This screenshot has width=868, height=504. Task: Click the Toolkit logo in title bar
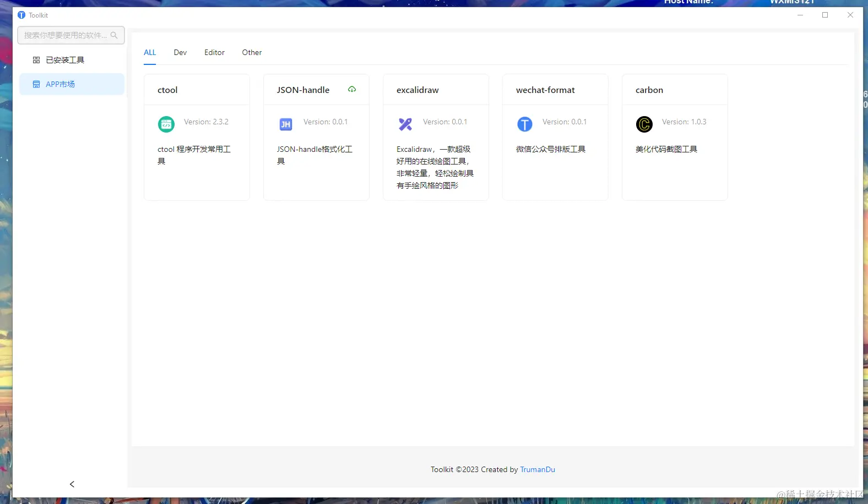tap(21, 15)
